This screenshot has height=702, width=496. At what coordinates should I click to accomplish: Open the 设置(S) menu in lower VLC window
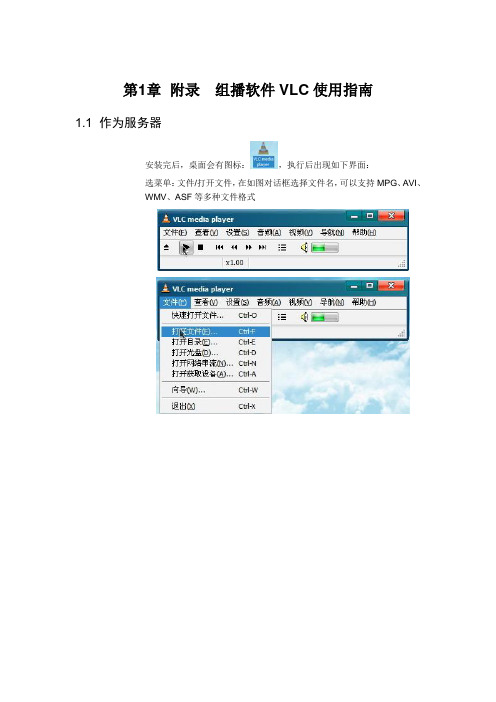pos(237,302)
